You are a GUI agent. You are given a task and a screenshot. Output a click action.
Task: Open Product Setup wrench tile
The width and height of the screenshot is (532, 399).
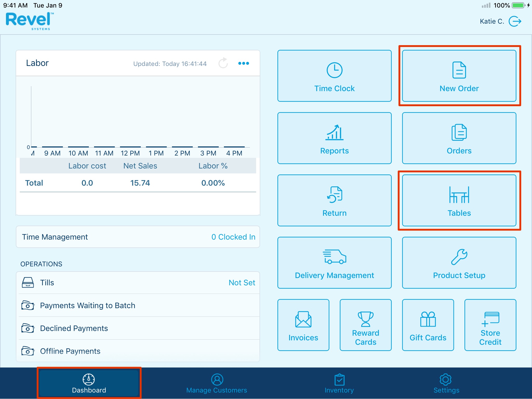click(459, 263)
